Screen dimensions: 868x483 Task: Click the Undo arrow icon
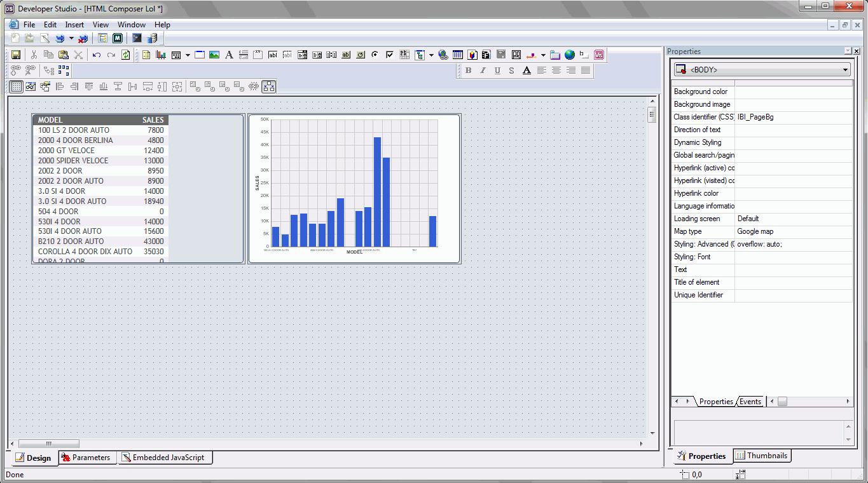(97, 55)
